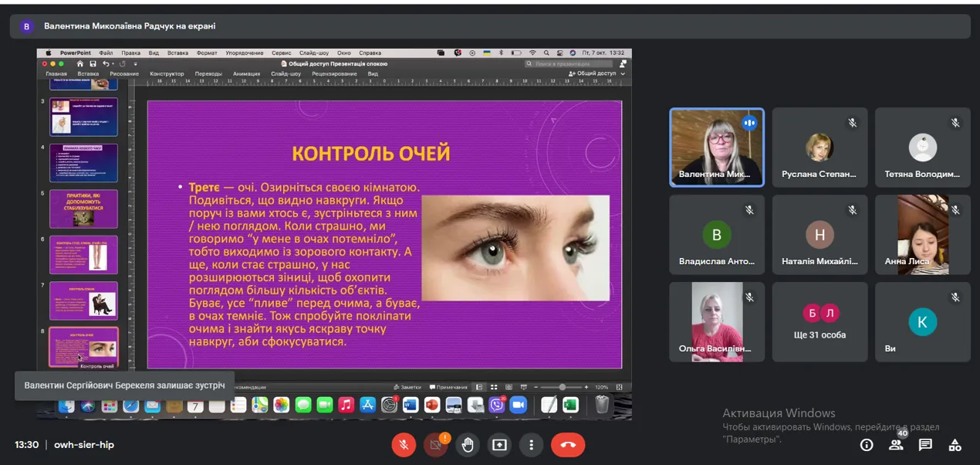Click the Undo arrow in PowerPoint toolbar
The image size is (980, 465).
(x=106, y=63)
